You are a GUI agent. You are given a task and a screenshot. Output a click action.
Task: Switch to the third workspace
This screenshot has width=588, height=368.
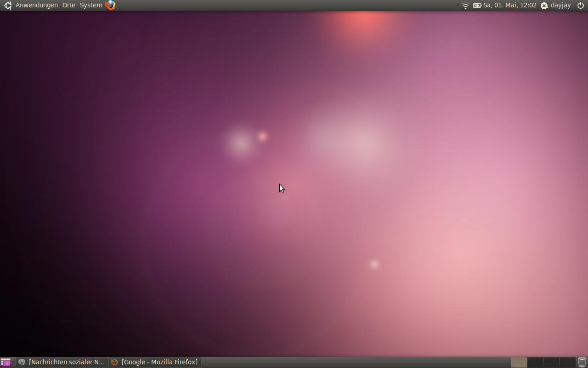tap(551, 362)
